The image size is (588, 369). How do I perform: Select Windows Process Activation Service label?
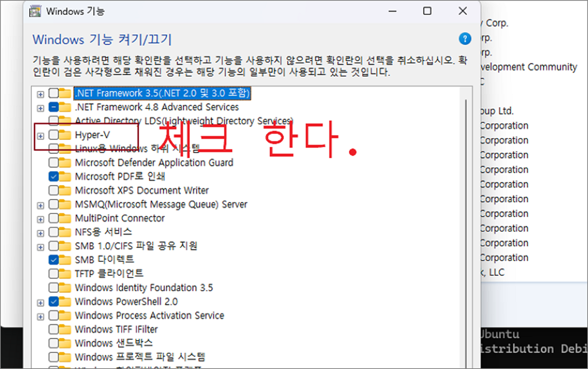[x=150, y=315]
